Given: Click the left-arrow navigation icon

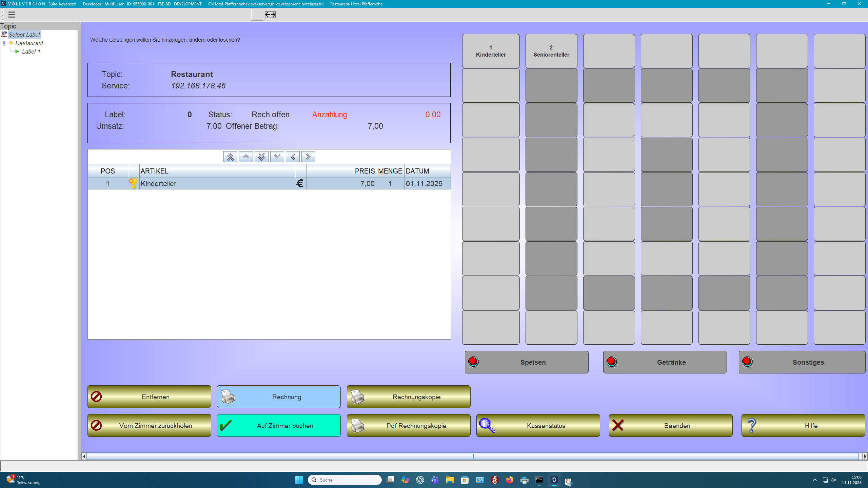Looking at the screenshot, I should pos(293,157).
